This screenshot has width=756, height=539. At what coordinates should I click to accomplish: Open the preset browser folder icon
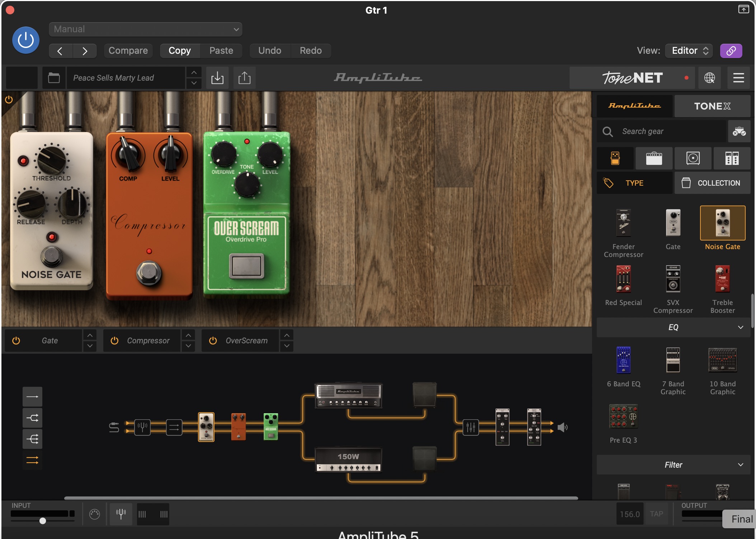[x=54, y=78]
